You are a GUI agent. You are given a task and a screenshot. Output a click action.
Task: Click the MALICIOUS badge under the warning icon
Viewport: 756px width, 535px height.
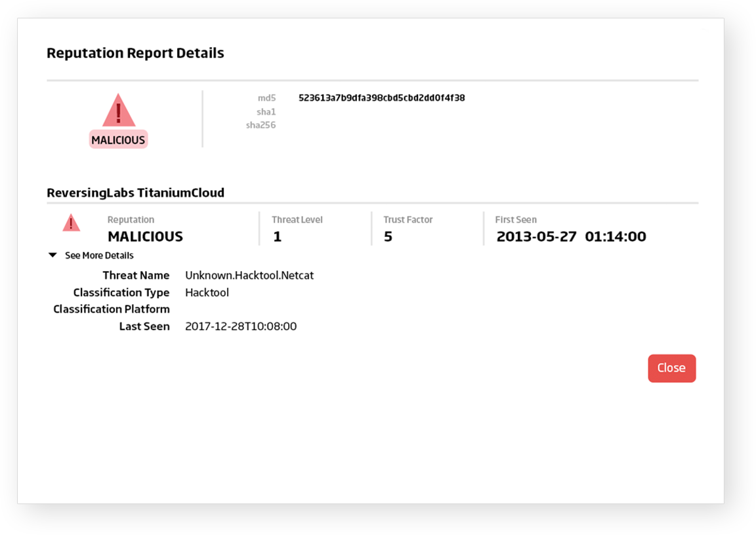(x=118, y=140)
